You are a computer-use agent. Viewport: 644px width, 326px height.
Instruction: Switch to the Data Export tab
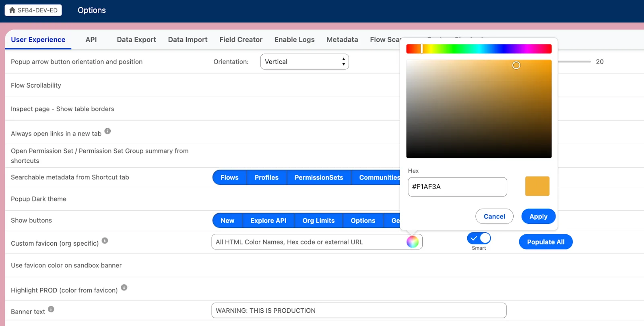[136, 40]
